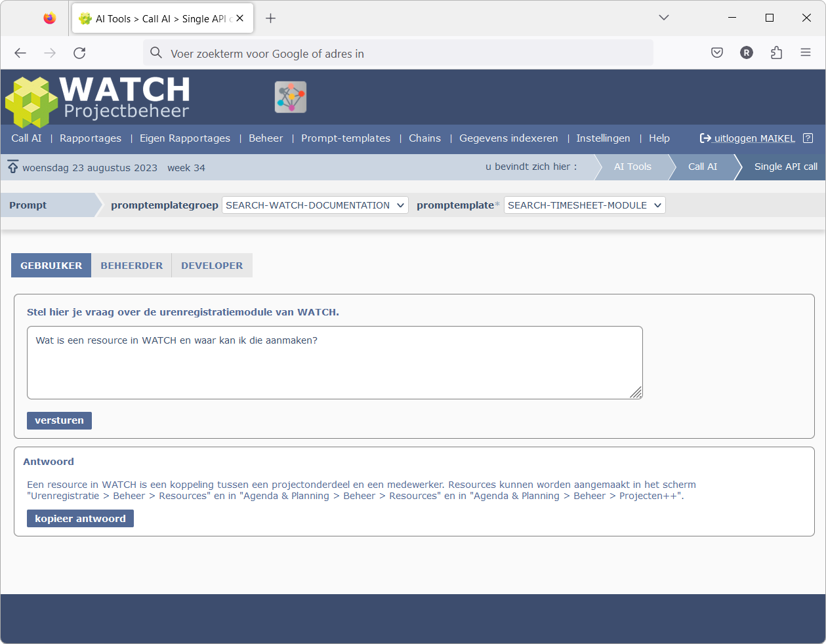Open the browser extensions puzzle icon
Image resolution: width=826 pixels, height=644 pixels.
click(777, 53)
